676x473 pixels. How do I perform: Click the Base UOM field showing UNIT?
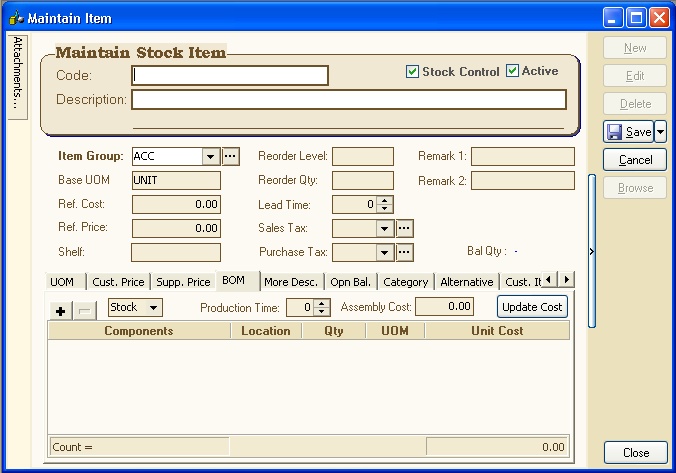[176, 180]
